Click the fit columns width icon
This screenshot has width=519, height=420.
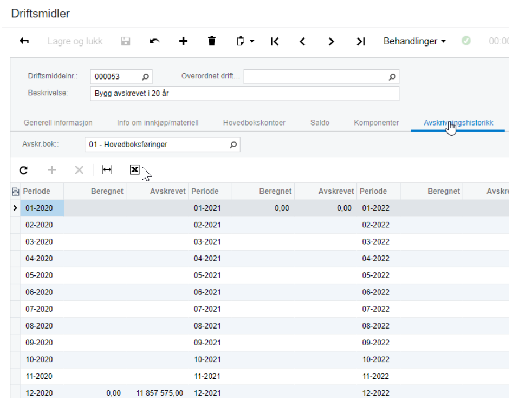(x=107, y=169)
